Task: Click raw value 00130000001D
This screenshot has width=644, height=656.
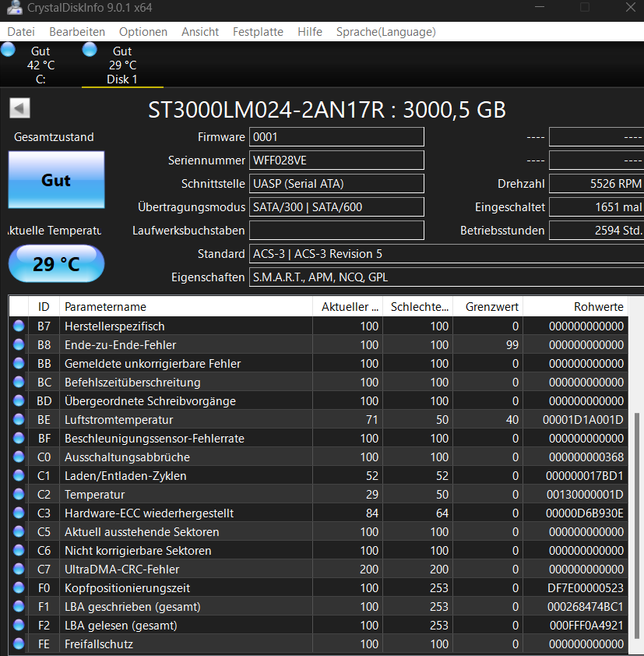Action: pyautogui.click(x=585, y=495)
